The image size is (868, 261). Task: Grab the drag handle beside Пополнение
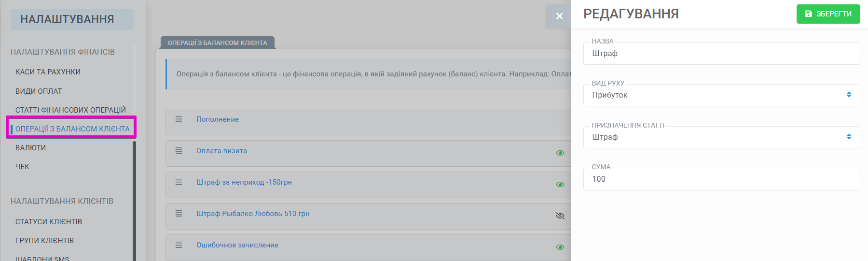pos(179,119)
